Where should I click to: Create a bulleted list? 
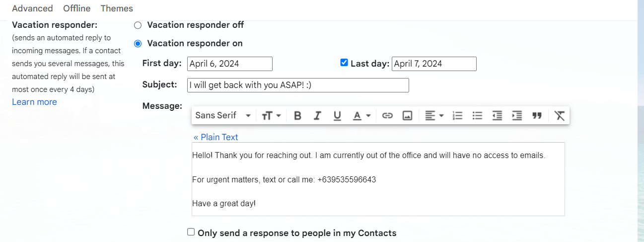point(477,116)
